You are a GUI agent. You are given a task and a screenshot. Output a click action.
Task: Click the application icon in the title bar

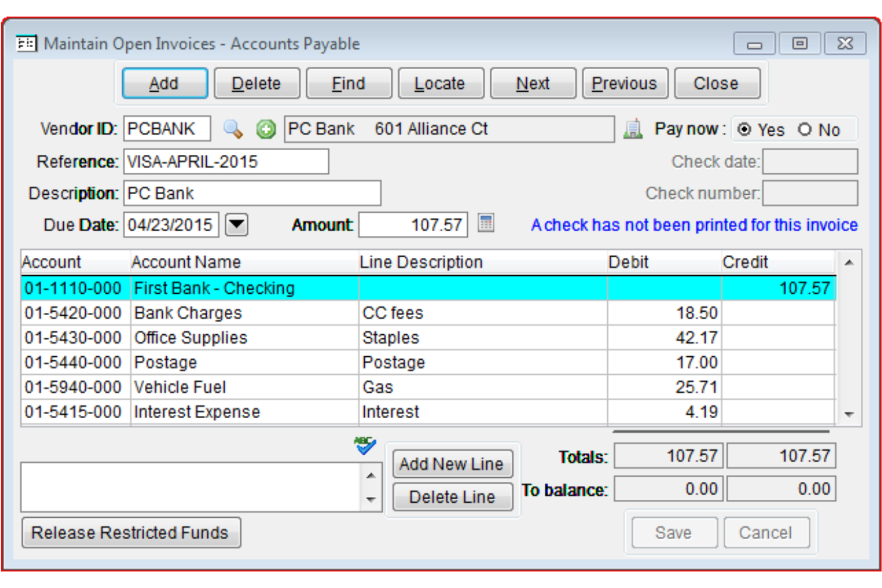click(x=25, y=43)
